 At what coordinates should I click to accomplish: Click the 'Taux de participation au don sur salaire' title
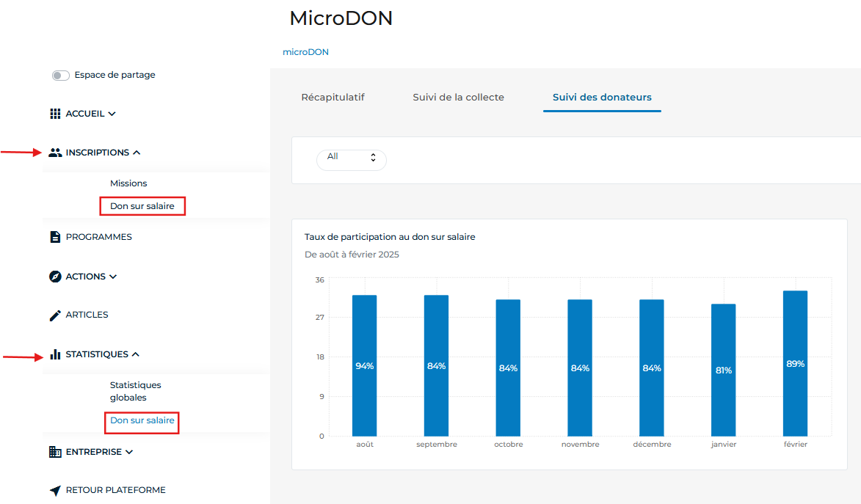point(390,237)
